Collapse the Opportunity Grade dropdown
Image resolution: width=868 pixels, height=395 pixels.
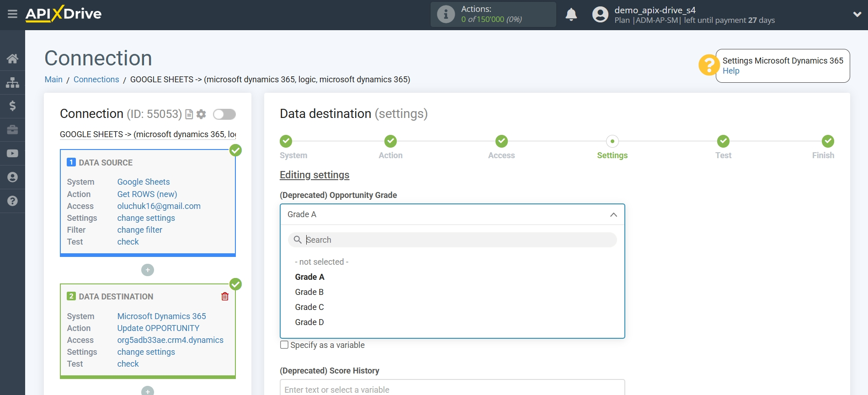613,214
